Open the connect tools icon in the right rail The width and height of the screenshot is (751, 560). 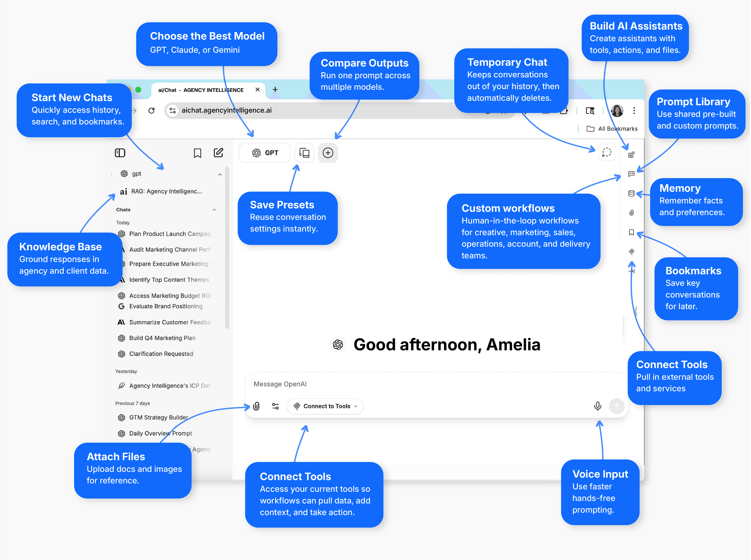coord(631,252)
